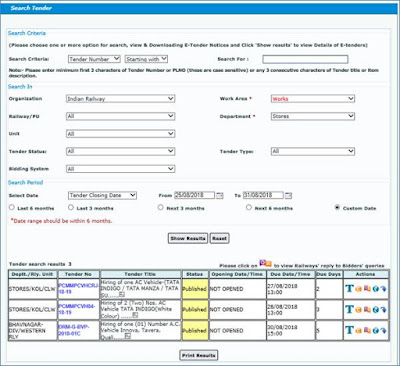Click the Reset button

click(x=219, y=238)
